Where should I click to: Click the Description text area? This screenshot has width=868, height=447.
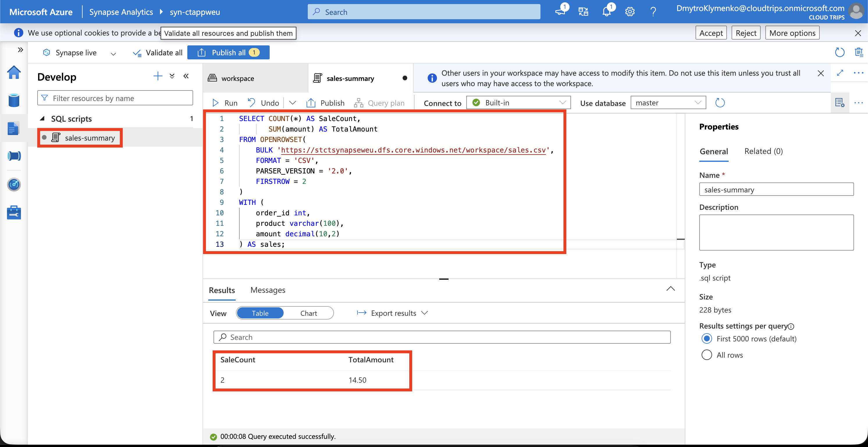coord(776,232)
